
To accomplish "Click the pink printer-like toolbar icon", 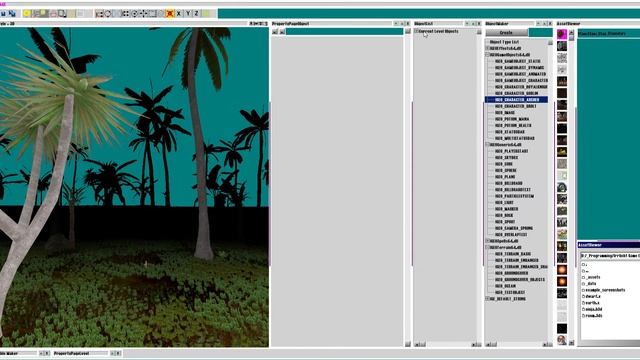I will 53,13.
